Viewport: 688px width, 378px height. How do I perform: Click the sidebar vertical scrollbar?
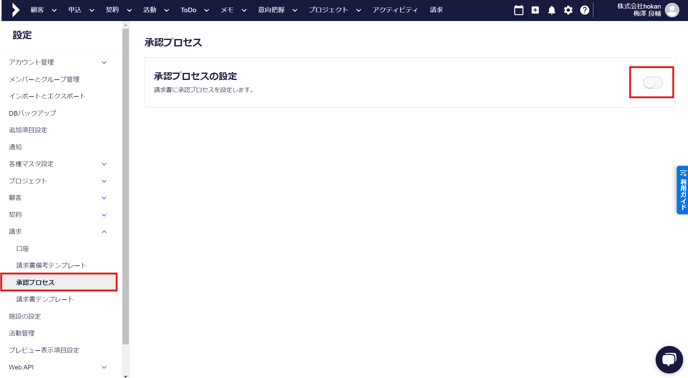tap(125, 187)
